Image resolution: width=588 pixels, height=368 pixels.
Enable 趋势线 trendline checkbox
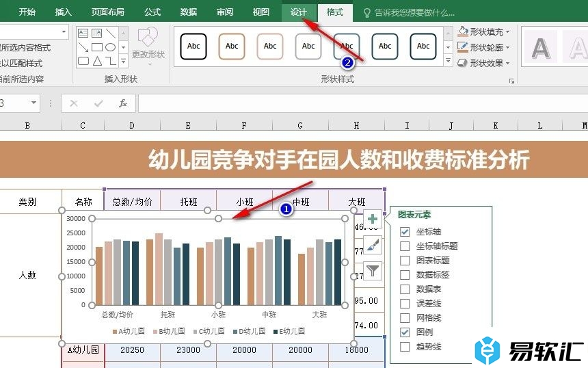click(x=405, y=347)
